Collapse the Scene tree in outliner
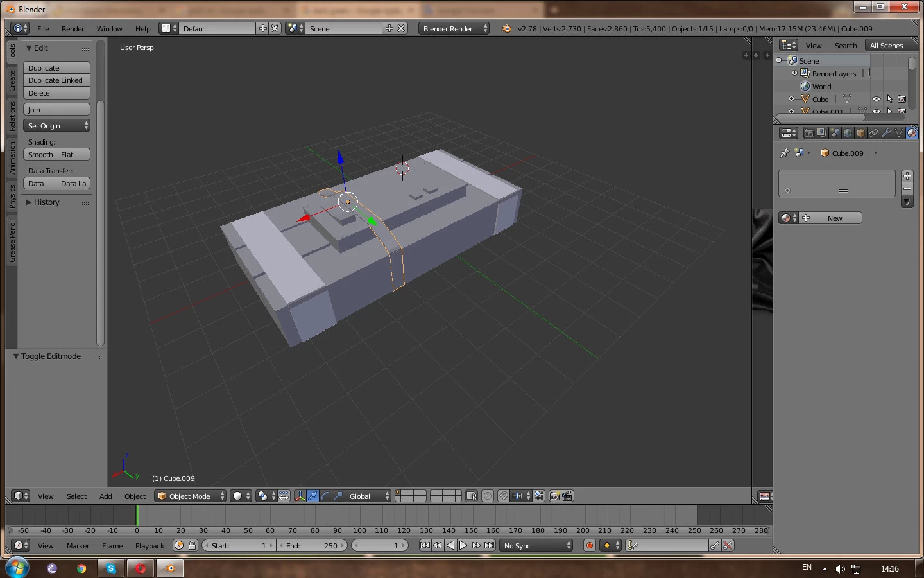The height and width of the screenshot is (578, 924). 779,60
